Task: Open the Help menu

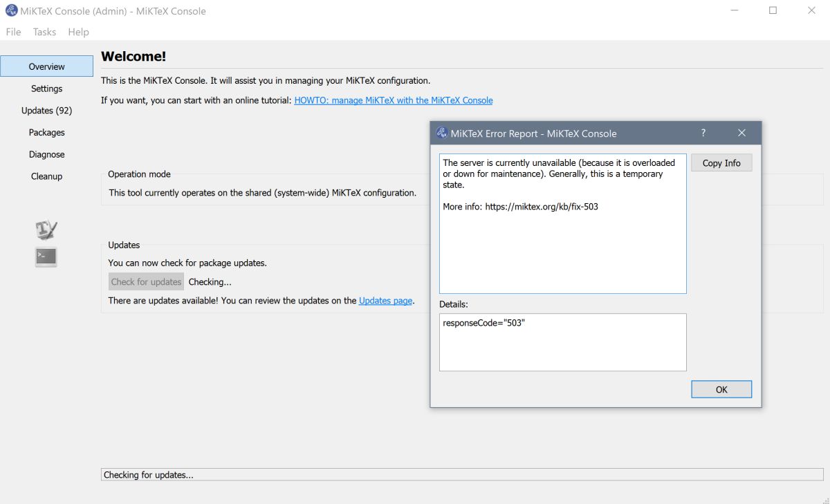Action: 78,32
